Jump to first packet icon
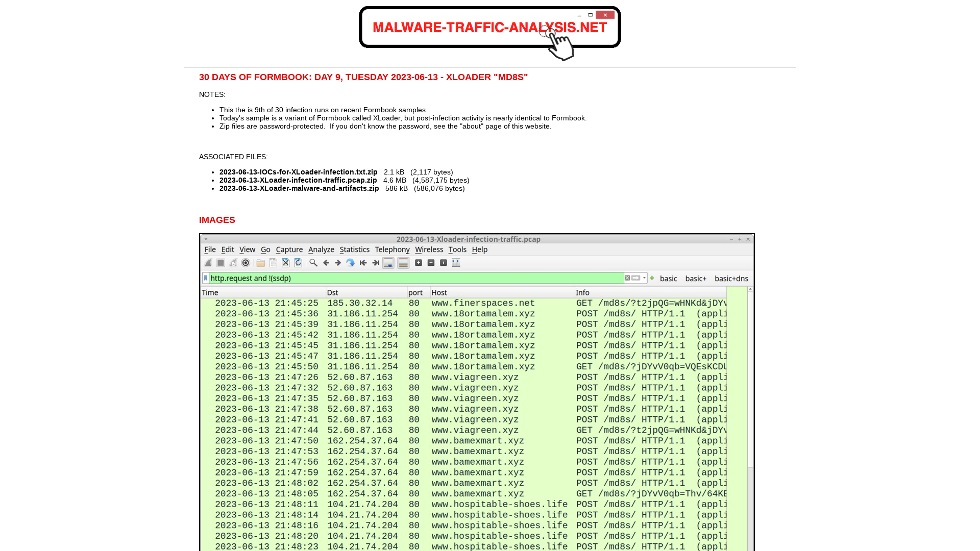Image resolution: width=980 pixels, height=551 pixels. [x=363, y=263]
